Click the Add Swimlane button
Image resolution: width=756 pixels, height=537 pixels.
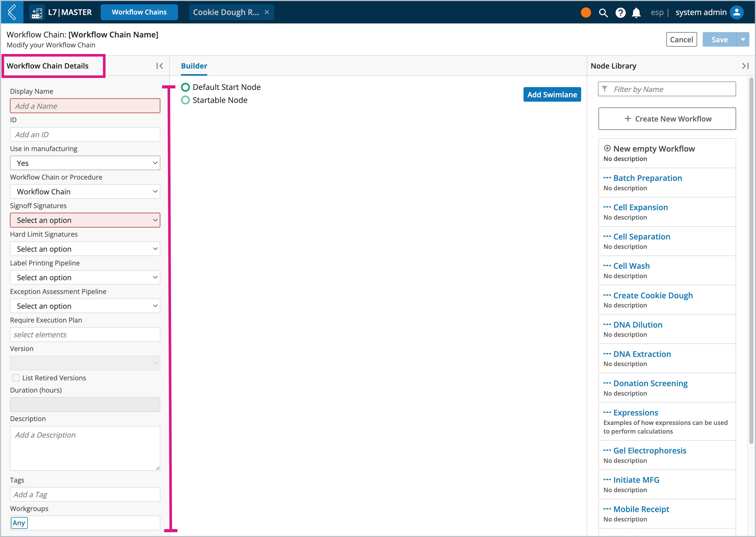(x=552, y=95)
